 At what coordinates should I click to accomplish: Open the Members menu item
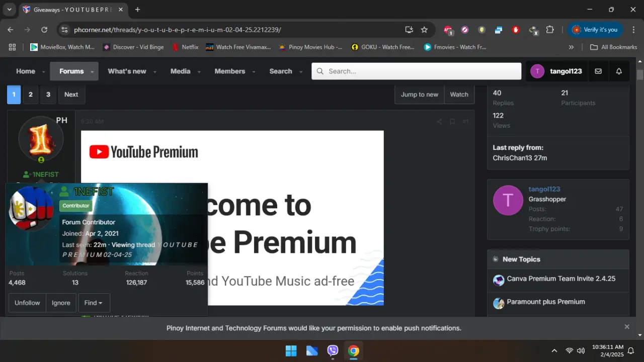click(x=230, y=71)
